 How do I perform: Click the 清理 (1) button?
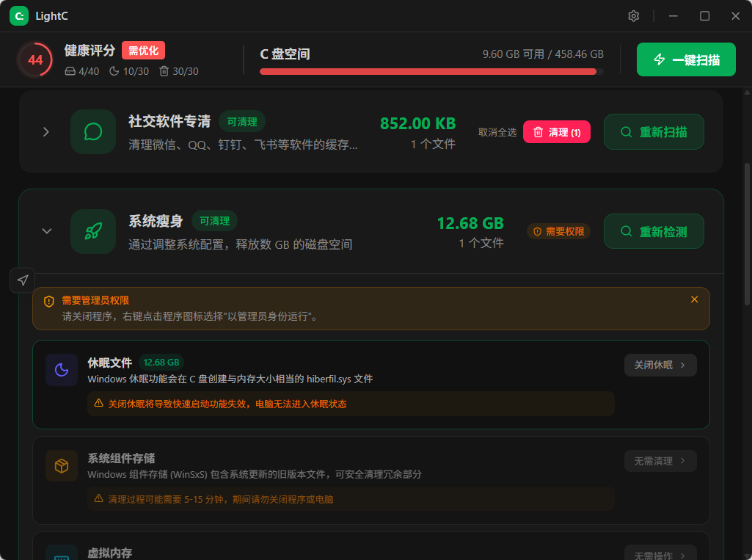556,132
